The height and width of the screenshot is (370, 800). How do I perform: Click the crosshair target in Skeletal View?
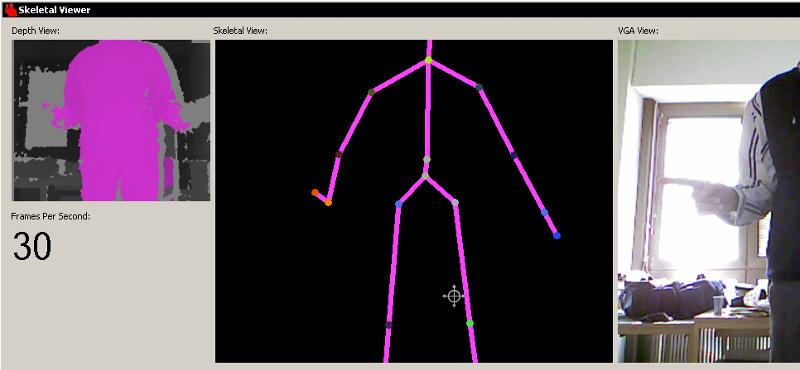pos(454,296)
